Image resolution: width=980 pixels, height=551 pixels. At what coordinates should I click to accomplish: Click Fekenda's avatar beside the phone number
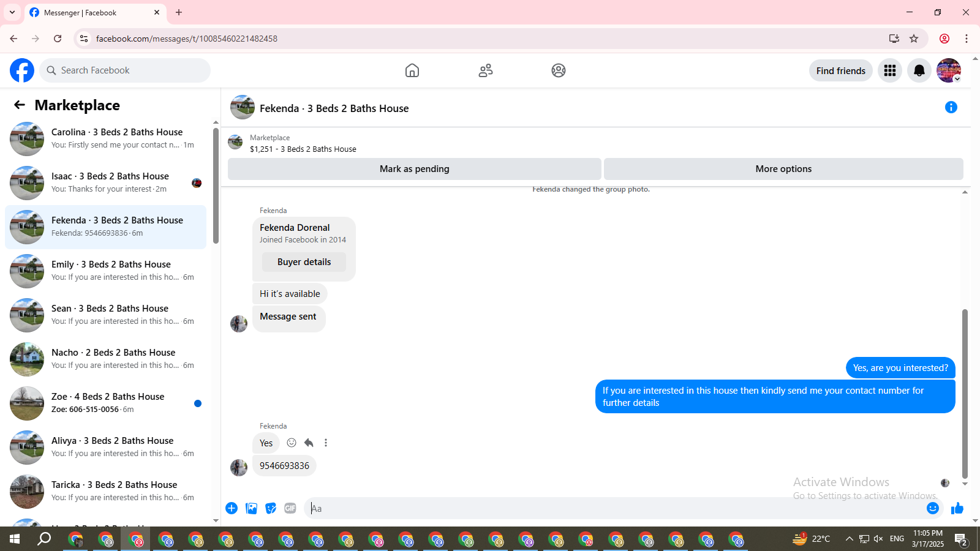point(239,467)
